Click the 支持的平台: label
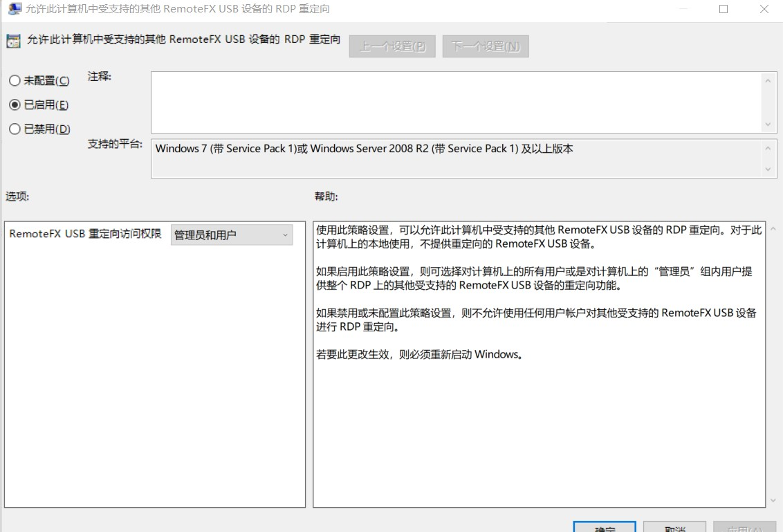Screen dimensions: 783x532 [x=115, y=144]
